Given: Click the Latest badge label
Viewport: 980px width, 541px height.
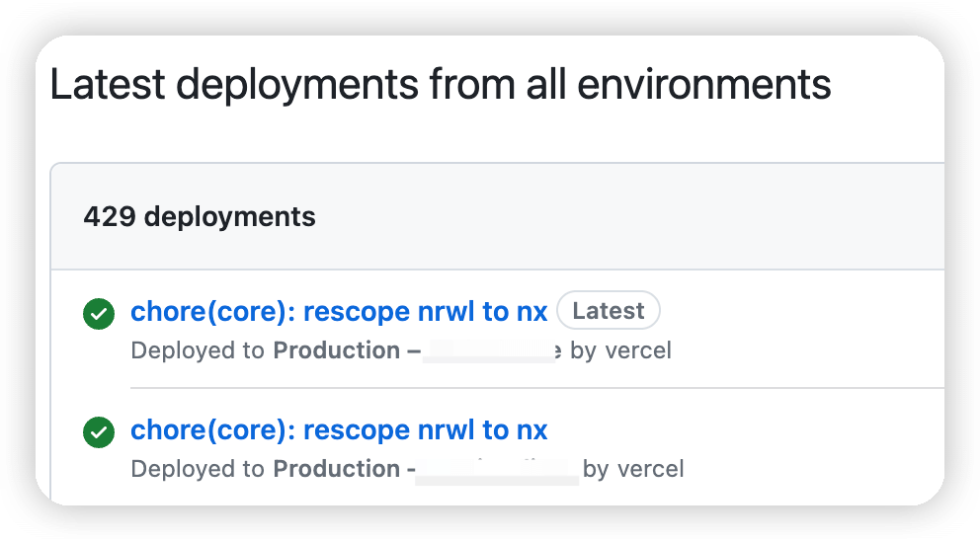Looking at the screenshot, I should click(x=609, y=310).
